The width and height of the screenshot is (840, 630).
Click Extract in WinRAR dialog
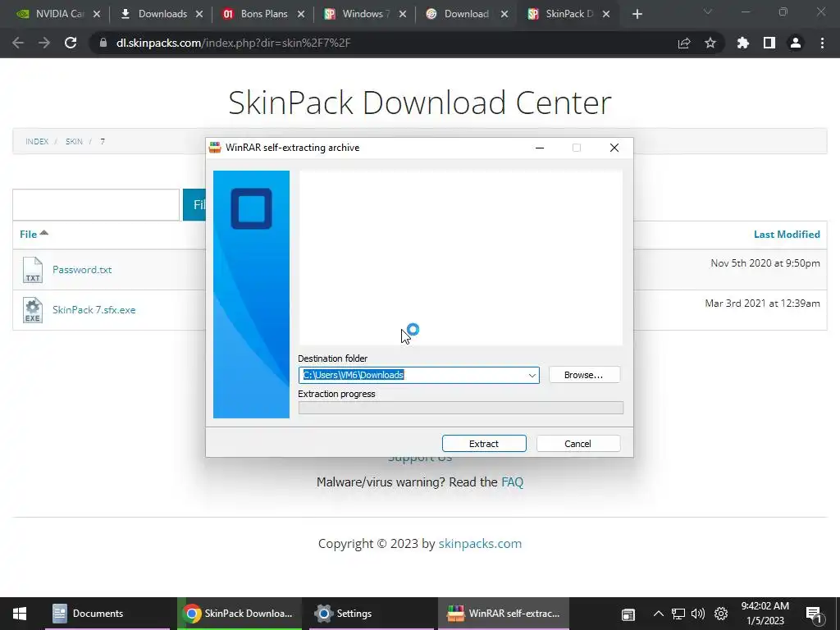point(484,444)
